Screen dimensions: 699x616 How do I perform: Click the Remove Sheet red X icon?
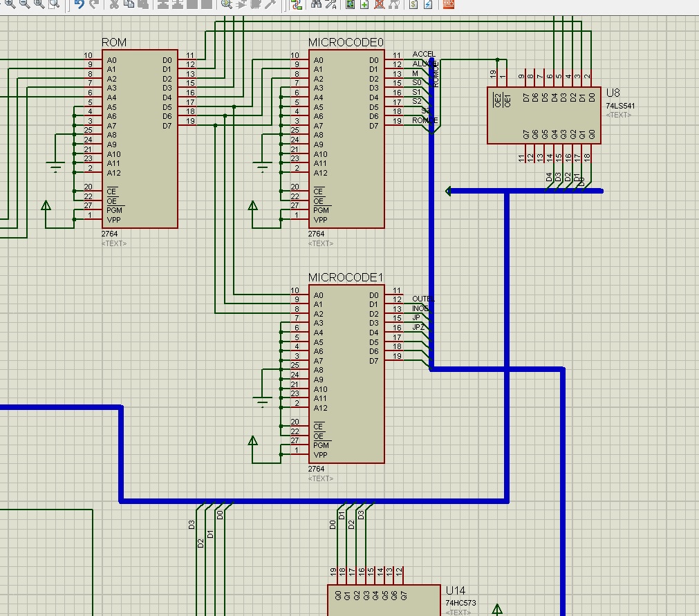(x=380, y=5)
